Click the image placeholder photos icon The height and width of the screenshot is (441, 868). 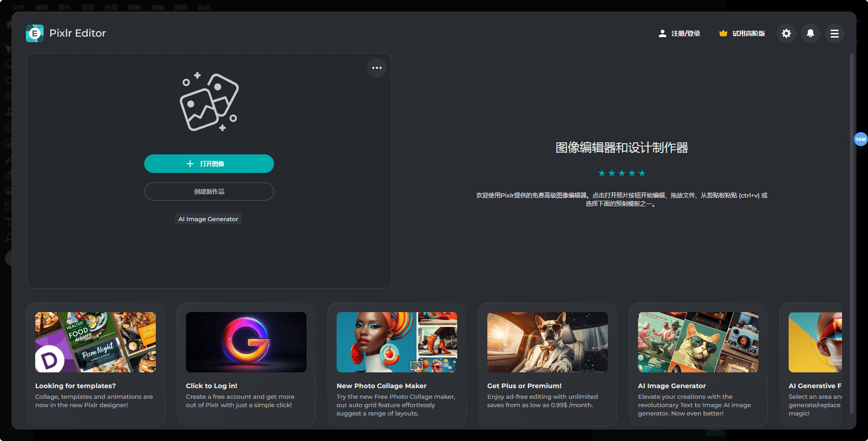pos(209,102)
